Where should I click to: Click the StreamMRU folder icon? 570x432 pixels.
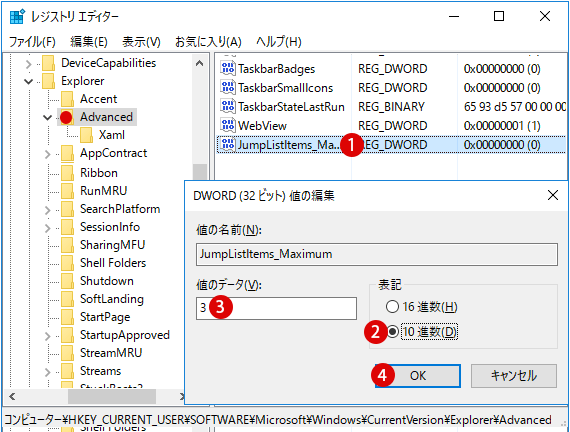click(68, 353)
